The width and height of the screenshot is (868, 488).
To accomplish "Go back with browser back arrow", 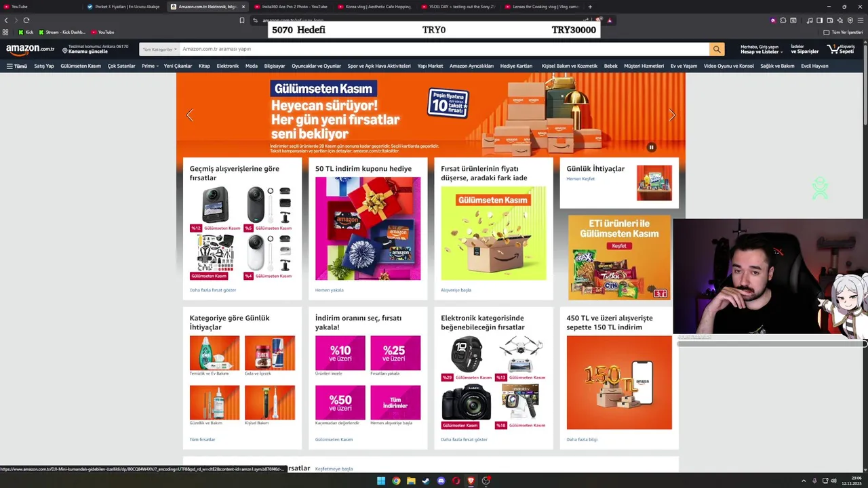I will [6, 20].
